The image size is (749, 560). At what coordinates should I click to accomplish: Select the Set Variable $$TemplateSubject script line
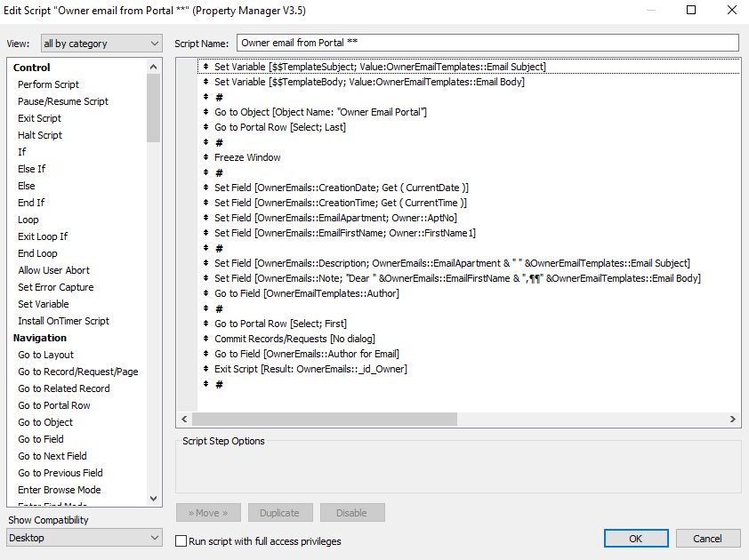click(x=380, y=67)
